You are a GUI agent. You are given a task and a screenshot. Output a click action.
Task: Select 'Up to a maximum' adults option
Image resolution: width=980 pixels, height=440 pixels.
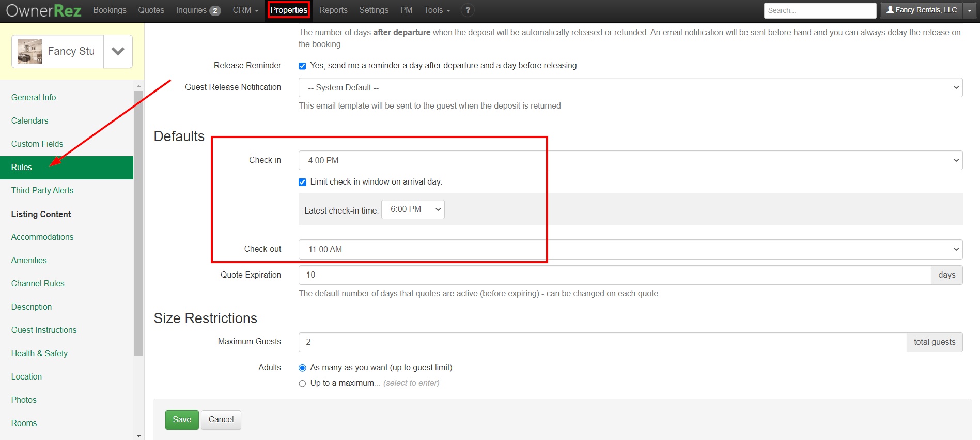302,383
